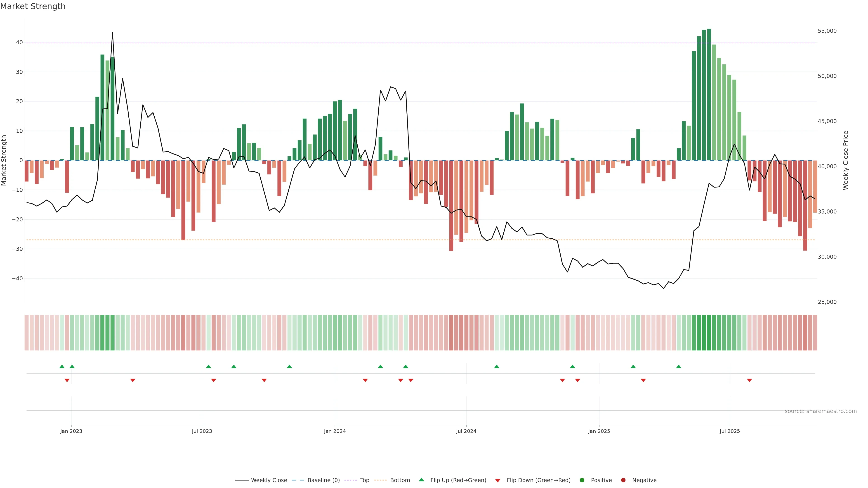Click the Jan 2024 x-axis label
Screen dimensions: 868x488
tap(335, 431)
